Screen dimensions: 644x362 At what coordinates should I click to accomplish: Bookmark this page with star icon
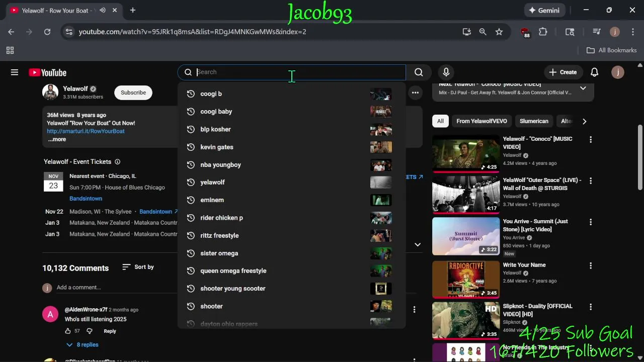[499, 32]
